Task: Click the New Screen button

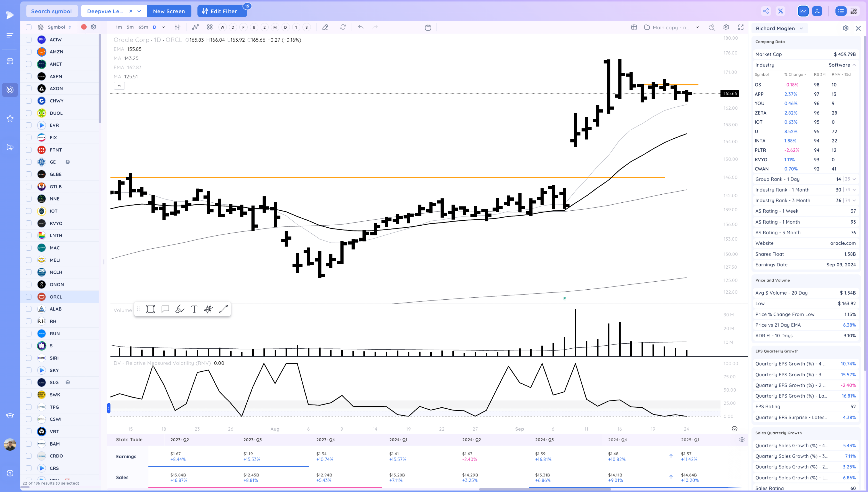Action: [x=169, y=11]
